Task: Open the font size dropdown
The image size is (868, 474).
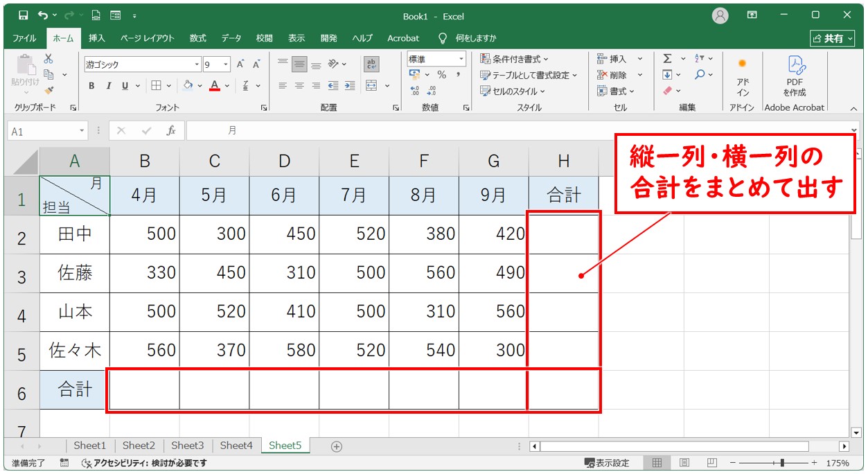Action: tap(226, 64)
